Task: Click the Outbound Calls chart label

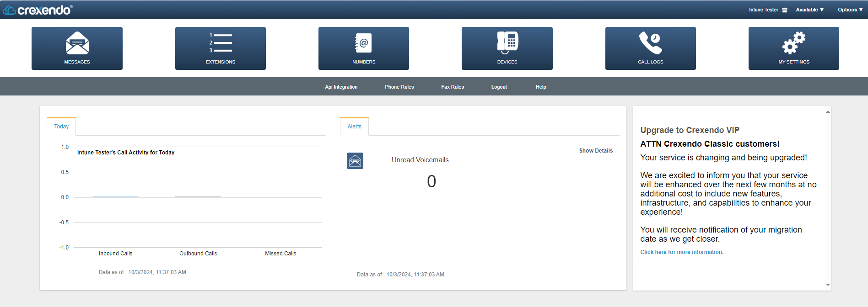Action: click(x=198, y=254)
